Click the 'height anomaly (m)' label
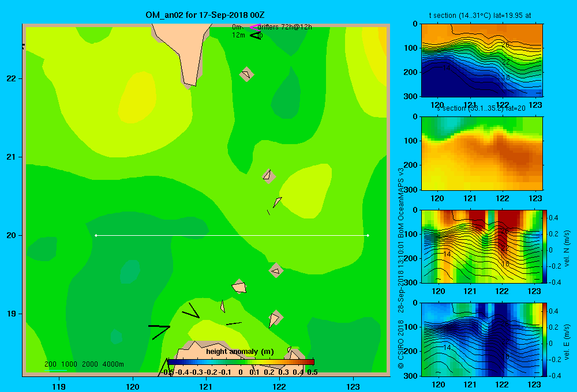The width and height of the screenshot is (577, 392). point(240,352)
